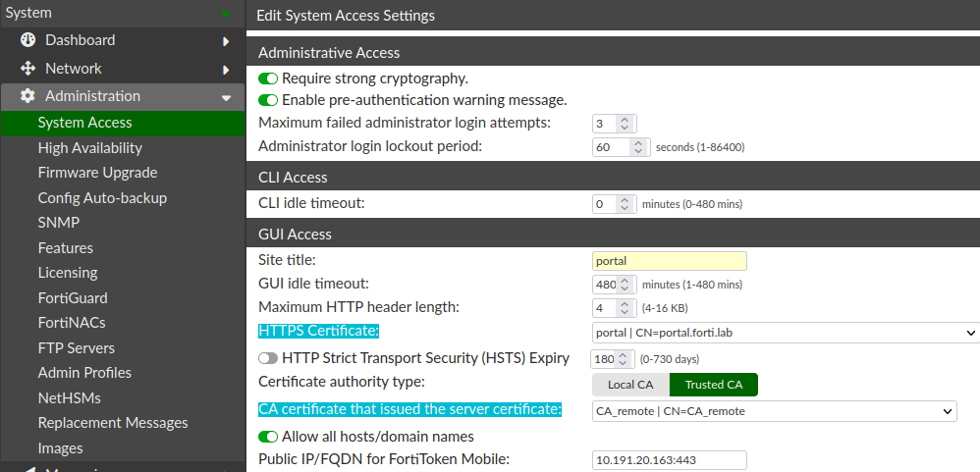Click the Site title text field
Viewport: 980px width, 472px height.
[670, 261]
